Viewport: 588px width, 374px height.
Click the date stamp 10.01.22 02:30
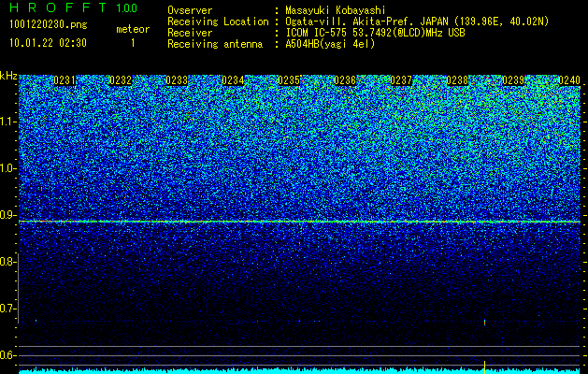[x=48, y=43]
